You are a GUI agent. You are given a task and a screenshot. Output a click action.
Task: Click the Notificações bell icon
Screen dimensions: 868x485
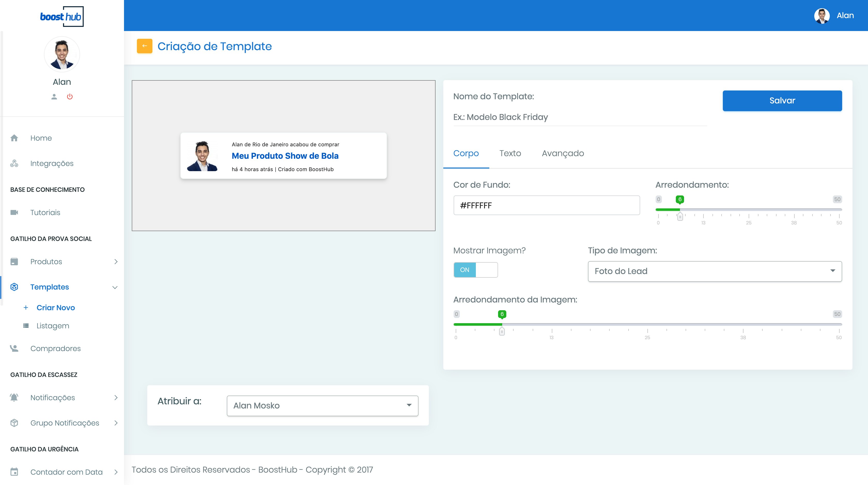(14, 397)
